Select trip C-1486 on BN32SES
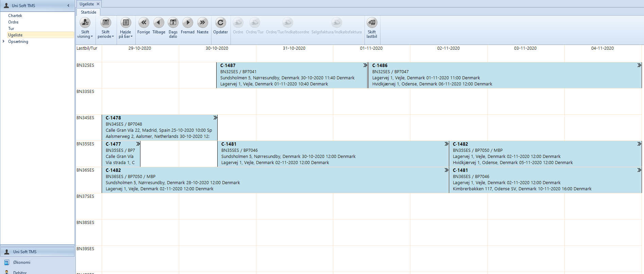Image resolution: width=644 pixels, height=274 pixels. [505, 75]
